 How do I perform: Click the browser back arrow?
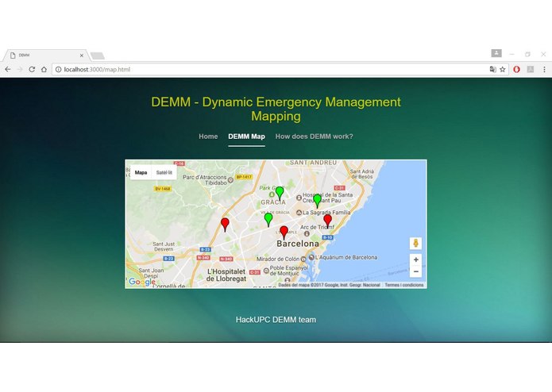pyautogui.click(x=8, y=70)
